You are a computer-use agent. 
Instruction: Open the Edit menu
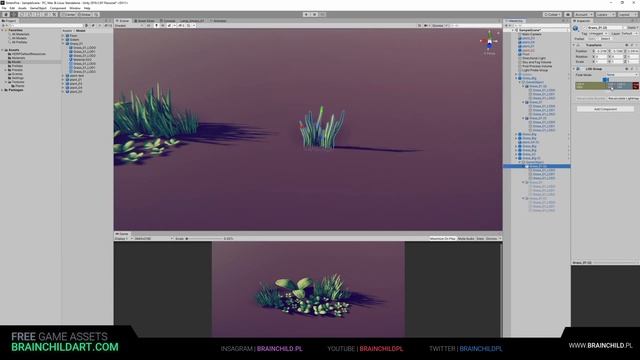click(x=12, y=8)
